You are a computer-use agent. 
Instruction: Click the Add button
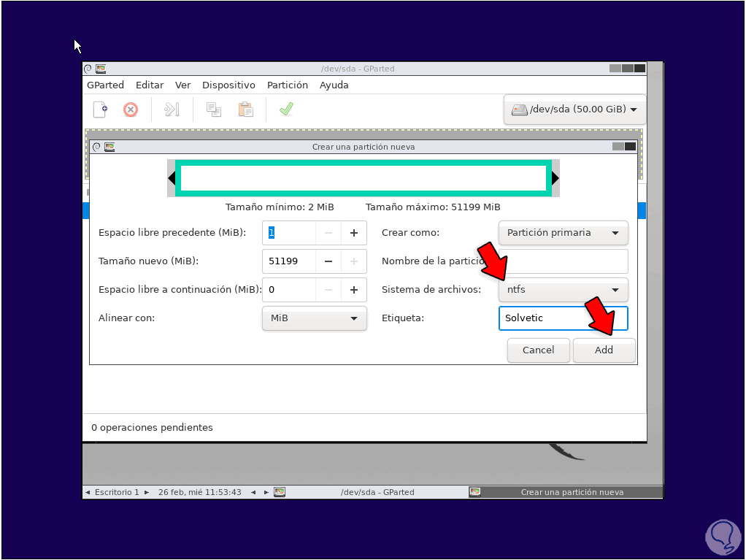point(604,350)
